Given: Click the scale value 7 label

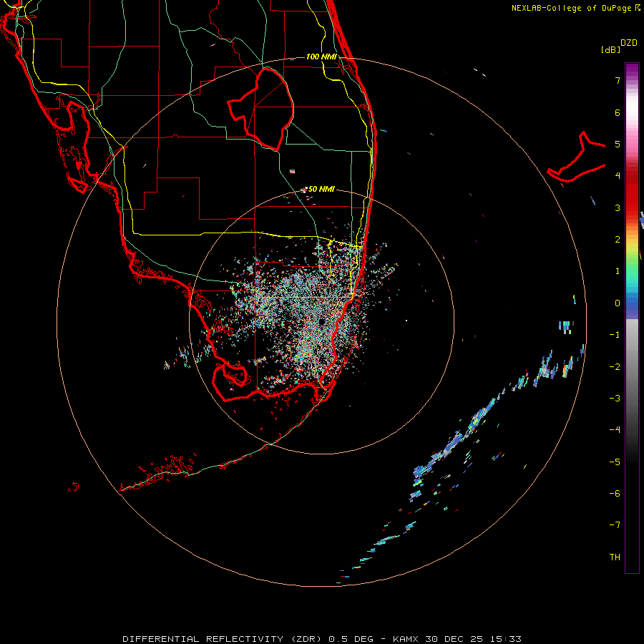Looking at the screenshot, I should click(618, 80).
